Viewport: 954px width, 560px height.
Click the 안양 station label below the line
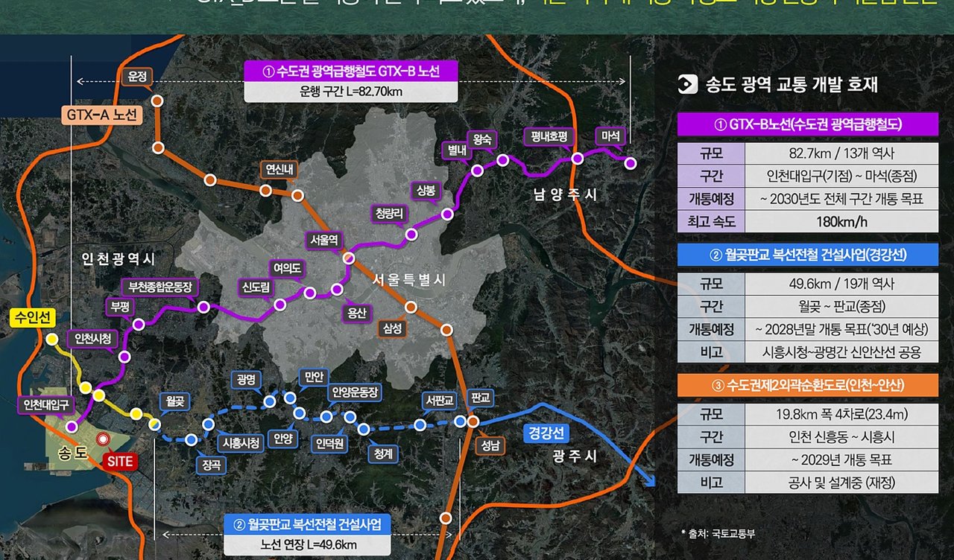click(x=282, y=438)
